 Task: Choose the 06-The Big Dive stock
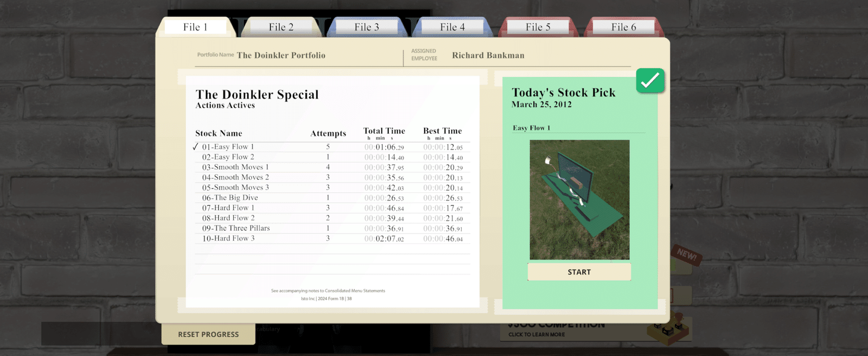333,198
